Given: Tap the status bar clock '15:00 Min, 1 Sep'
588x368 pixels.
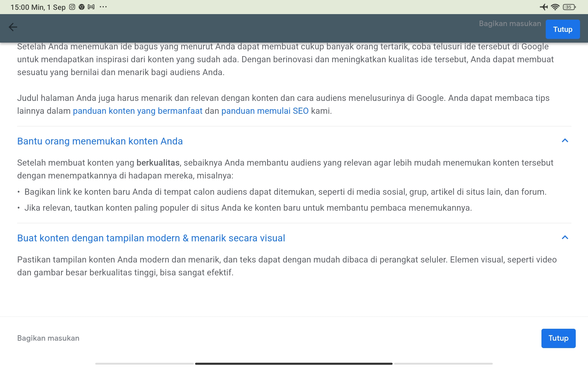Looking at the screenshot, I should tap(38, 7).
